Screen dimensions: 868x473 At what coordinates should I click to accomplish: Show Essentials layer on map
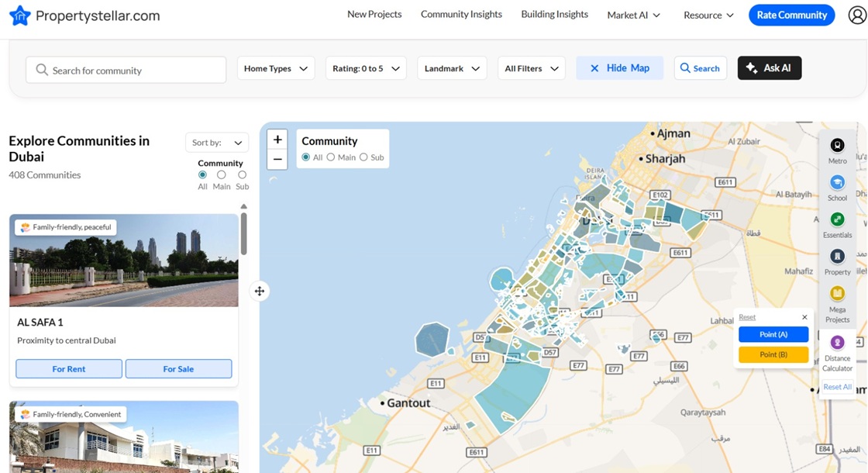[837, 220]
